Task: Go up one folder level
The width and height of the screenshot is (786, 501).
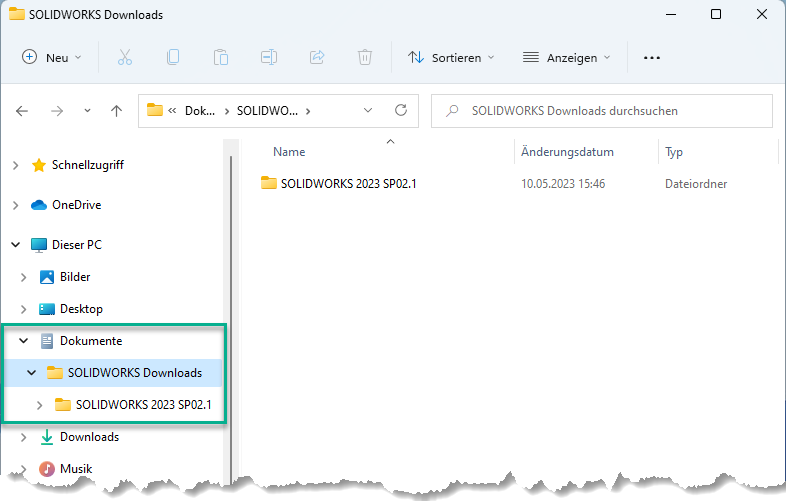Action: (116, 111)
